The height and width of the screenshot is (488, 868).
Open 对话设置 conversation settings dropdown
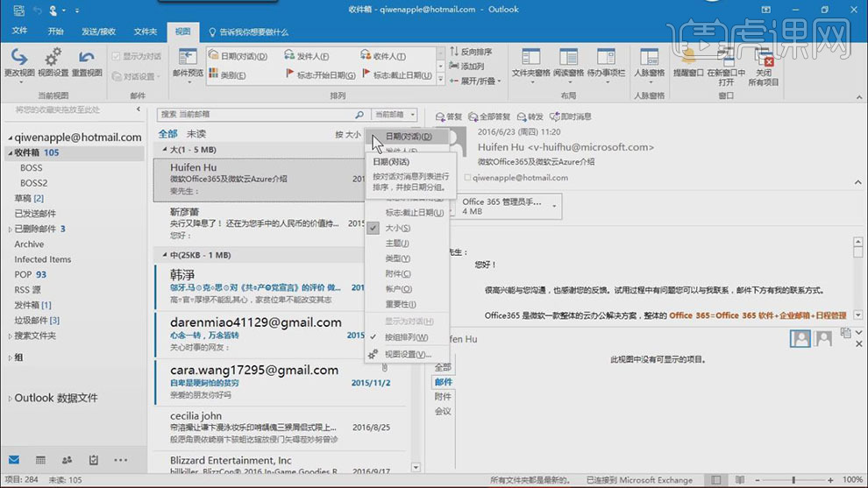[x=136, y=76]
